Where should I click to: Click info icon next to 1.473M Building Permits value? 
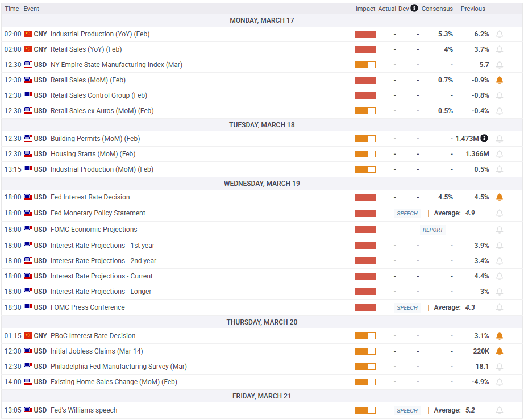(484, 138)
